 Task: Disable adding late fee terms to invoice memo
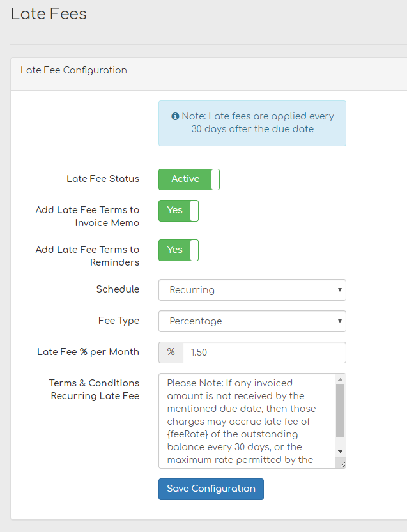[178, 210]
